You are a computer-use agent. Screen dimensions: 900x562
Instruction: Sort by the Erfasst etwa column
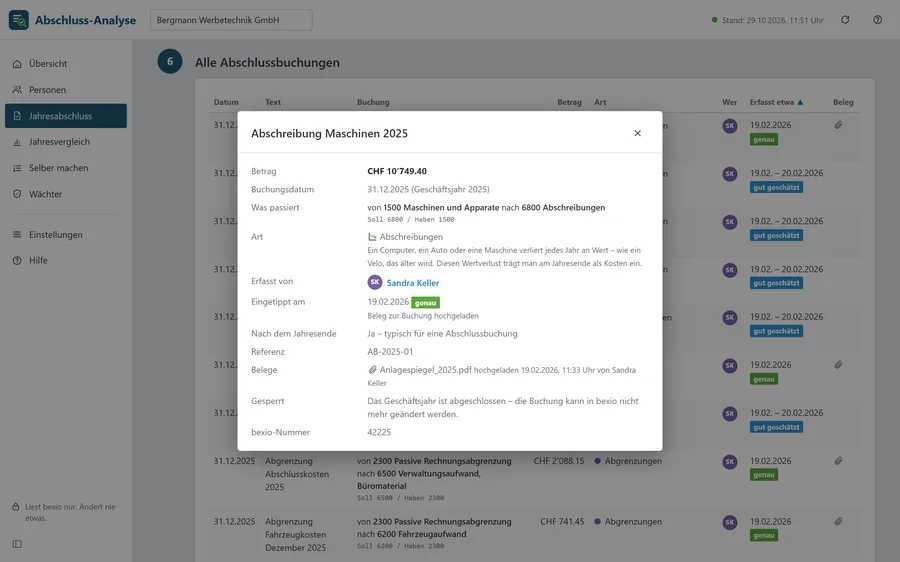[776, 102]
